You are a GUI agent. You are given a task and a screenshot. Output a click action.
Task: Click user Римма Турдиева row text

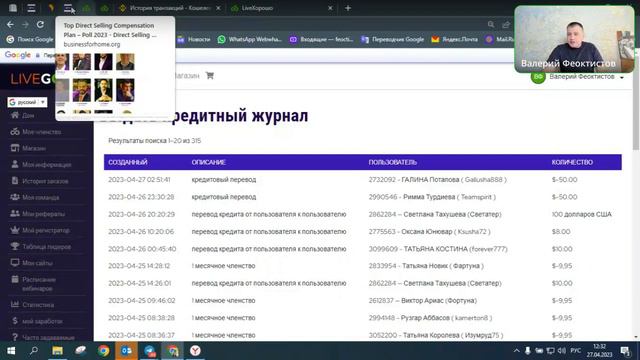(x=432, y=197)
